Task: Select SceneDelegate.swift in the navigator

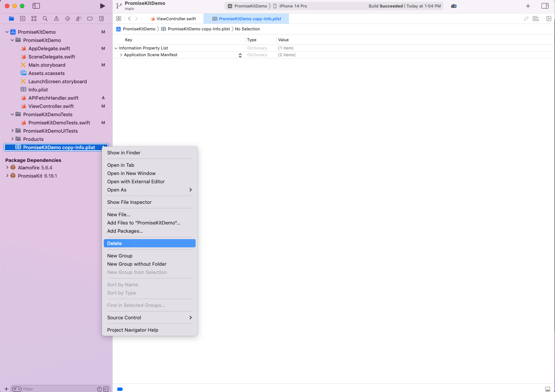Action: [x=52, y=57]
